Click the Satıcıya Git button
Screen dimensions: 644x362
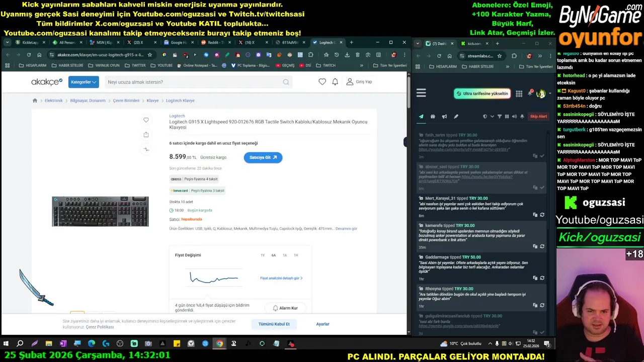pos(263,157)
